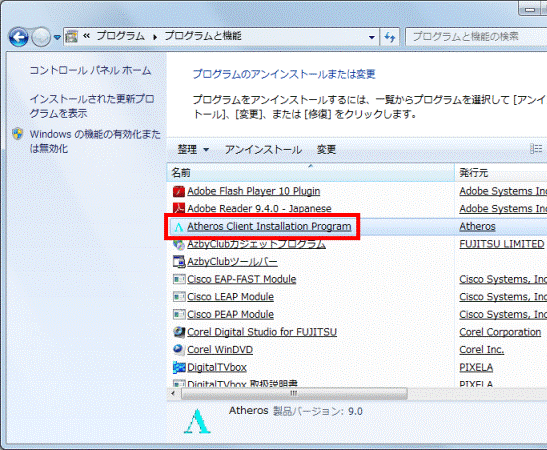
Task: Click the Adobe Flash Player icon
Action: point(179,192)
